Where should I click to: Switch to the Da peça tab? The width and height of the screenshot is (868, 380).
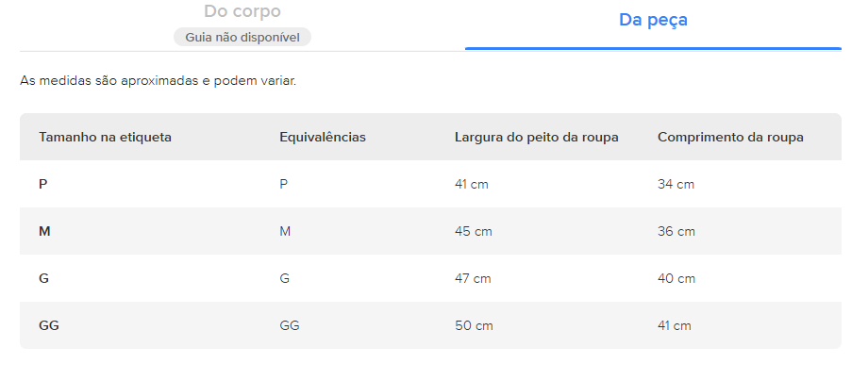coord(653,20)
